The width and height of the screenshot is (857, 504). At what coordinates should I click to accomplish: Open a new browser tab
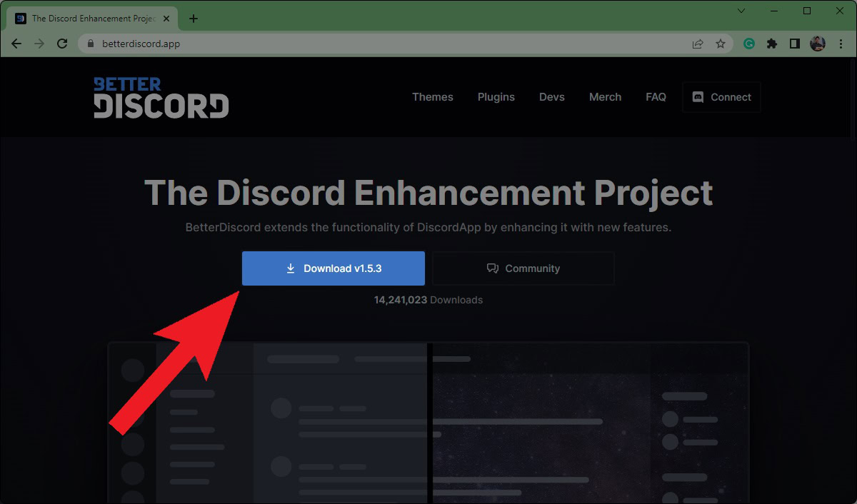click(194, 19)
